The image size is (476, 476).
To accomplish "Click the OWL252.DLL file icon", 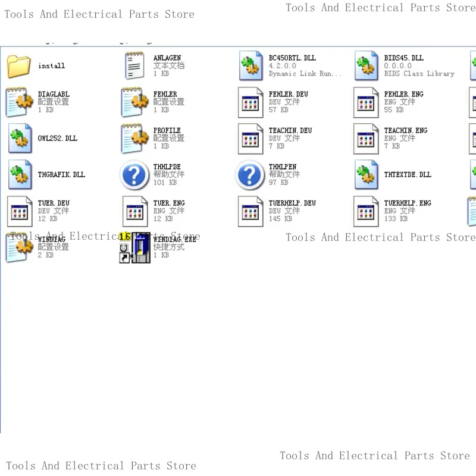I will 20,138.
